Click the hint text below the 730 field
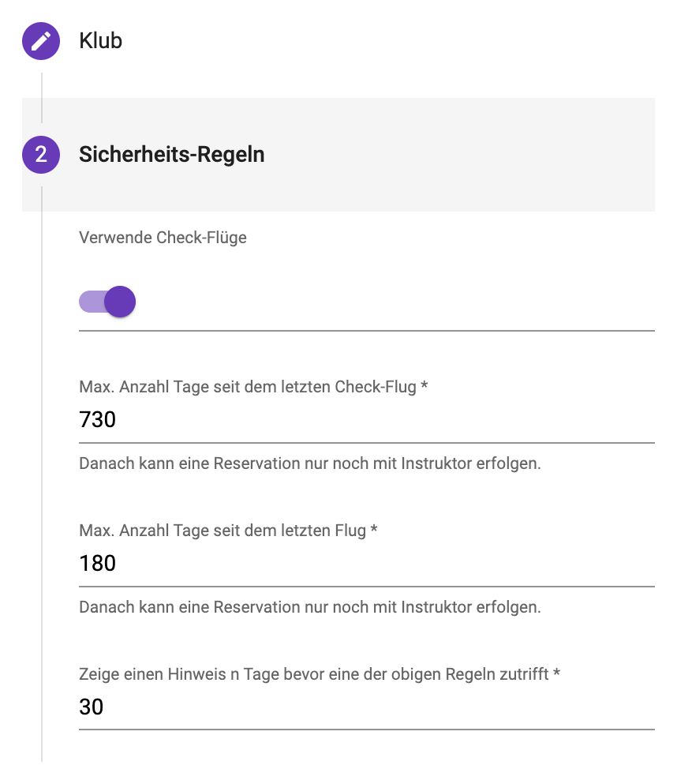The width and height of the screenshot is (677, 784). [310, 463]
